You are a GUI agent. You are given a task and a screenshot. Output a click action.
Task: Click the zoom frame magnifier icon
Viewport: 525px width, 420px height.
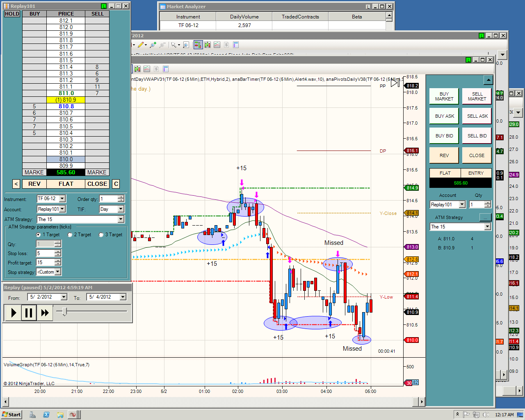(186, 45)
